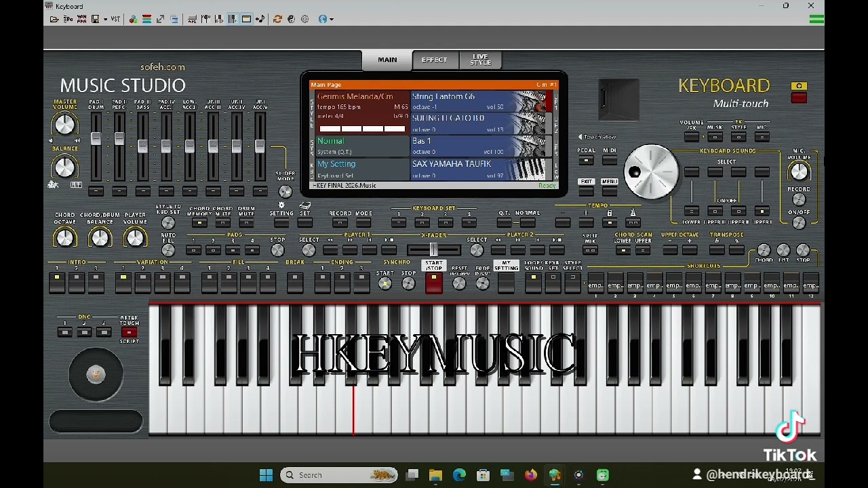Click the floppy disk save icon
868x488 pixels.
(96, 19)
